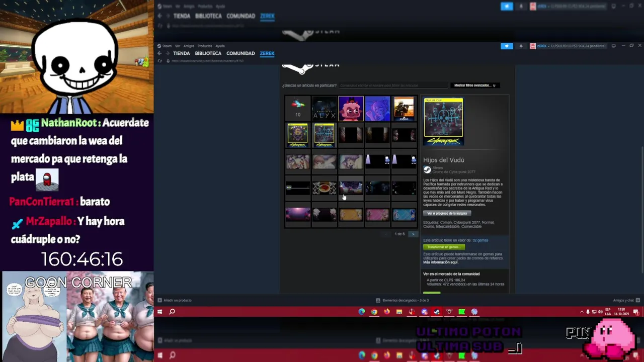Open the ZEREK account wallet dropdown
644x362 pixels.
[568, 46]
